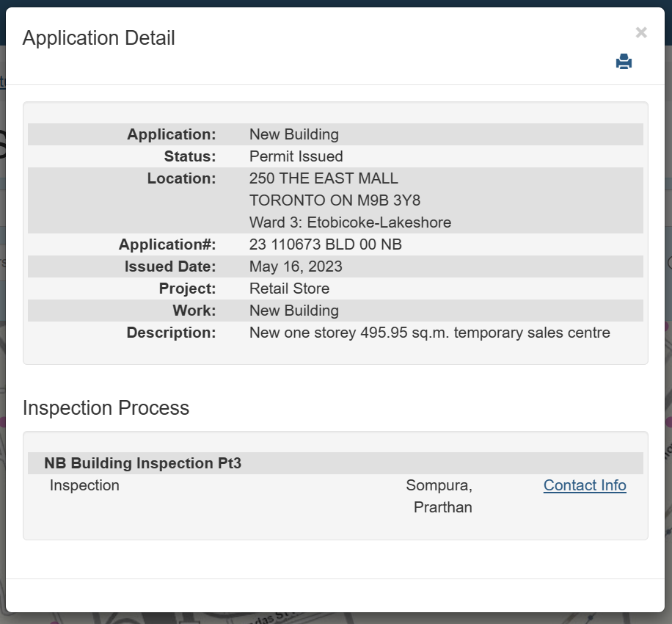The width and height of the screenshot is (672, 624).
Task: Click the 'Inspection Process' heading
Action: (106, 408)
